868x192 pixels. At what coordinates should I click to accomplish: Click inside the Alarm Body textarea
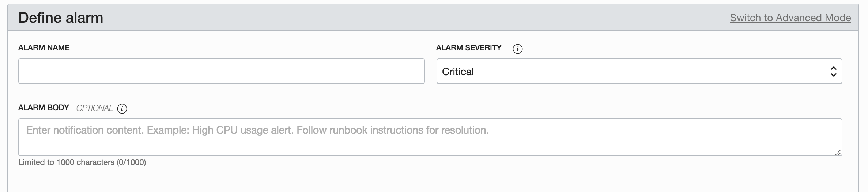coord(430,144)
